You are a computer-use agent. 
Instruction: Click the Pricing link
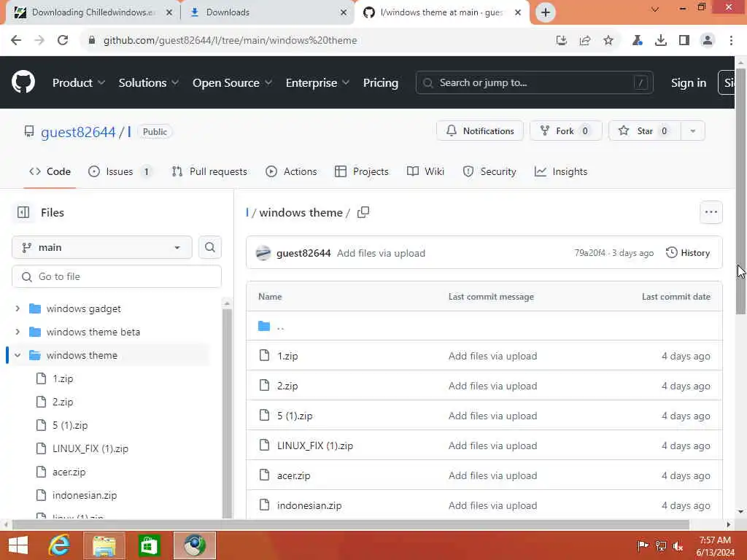click(x=381, y=83)
